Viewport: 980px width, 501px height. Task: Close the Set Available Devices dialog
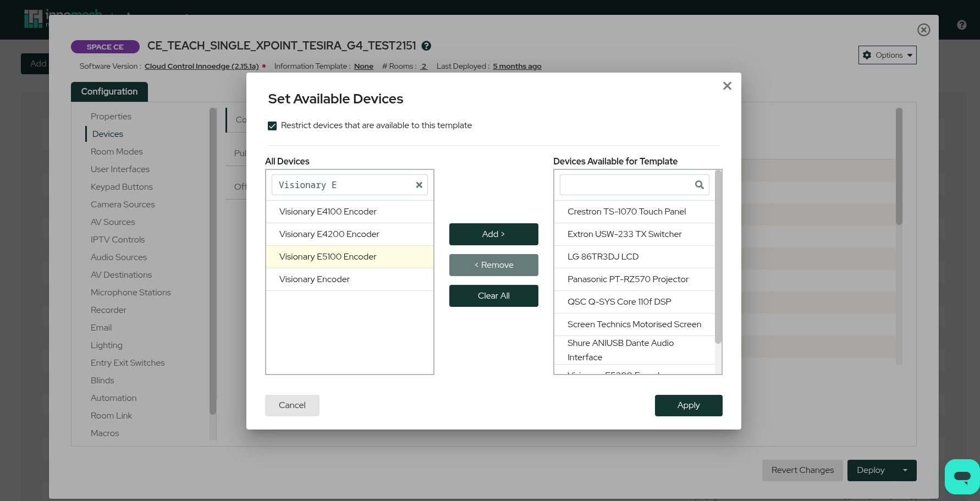(x=727, y=86)
